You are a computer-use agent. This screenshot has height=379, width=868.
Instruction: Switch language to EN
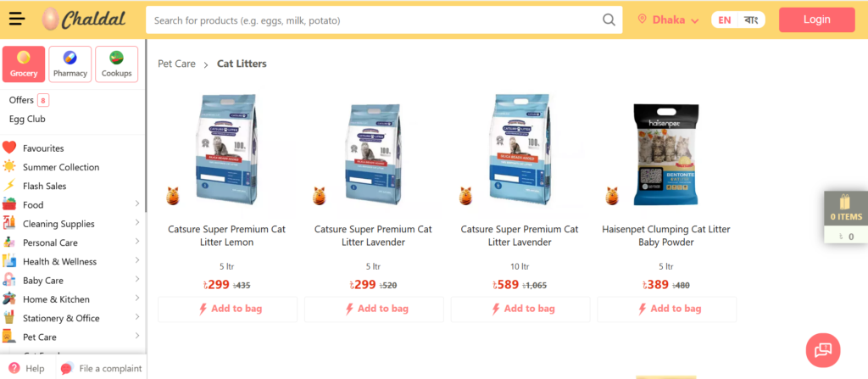(724, 20)
